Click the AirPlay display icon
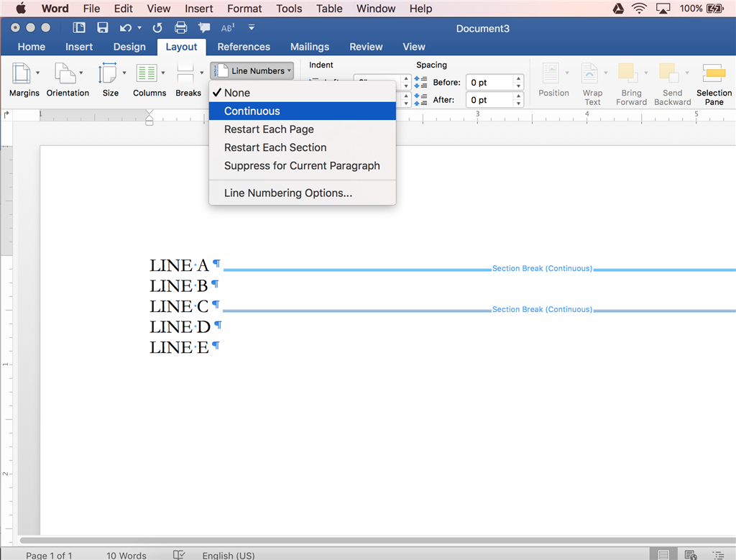Viewport: 736px width, 560px height. (x=663, y=8)
